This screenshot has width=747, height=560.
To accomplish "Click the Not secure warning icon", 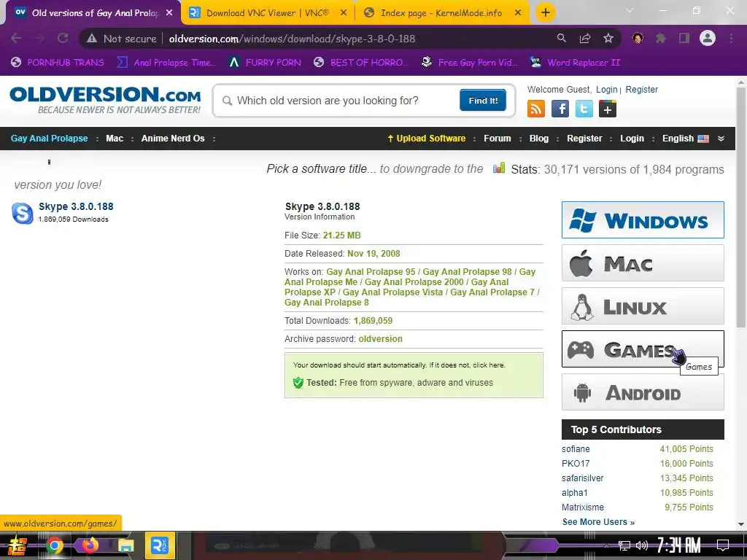I will click(92, 39).
